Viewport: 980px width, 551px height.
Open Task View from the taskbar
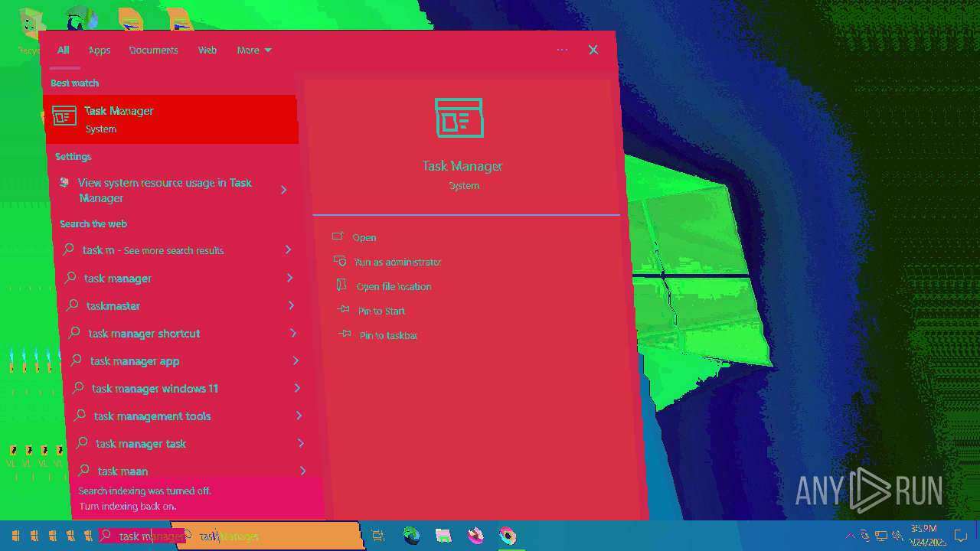377,536
